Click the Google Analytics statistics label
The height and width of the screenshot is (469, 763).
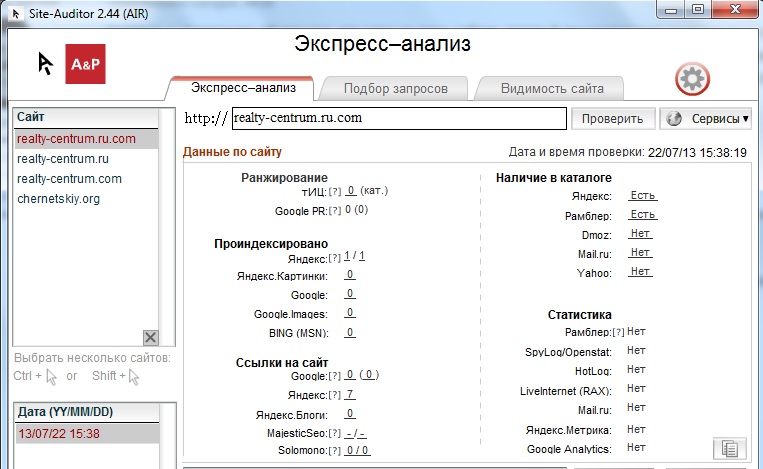[x=569, y=449]
